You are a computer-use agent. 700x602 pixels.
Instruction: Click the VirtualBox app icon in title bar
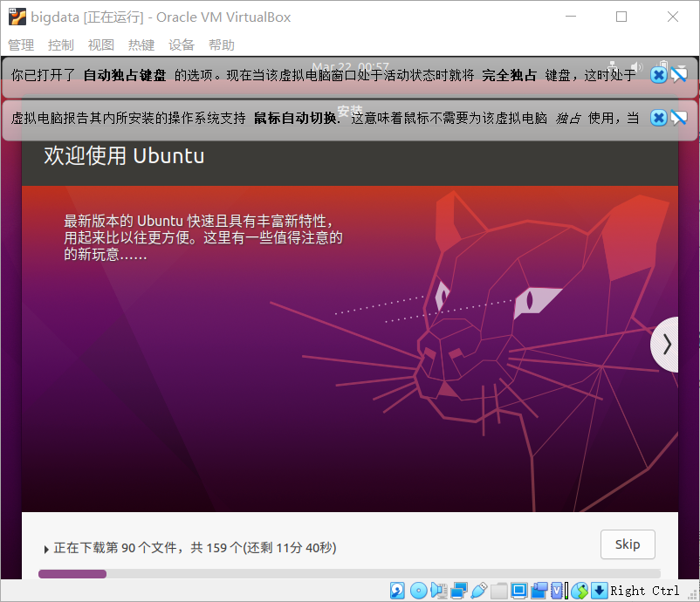(17, 17)
